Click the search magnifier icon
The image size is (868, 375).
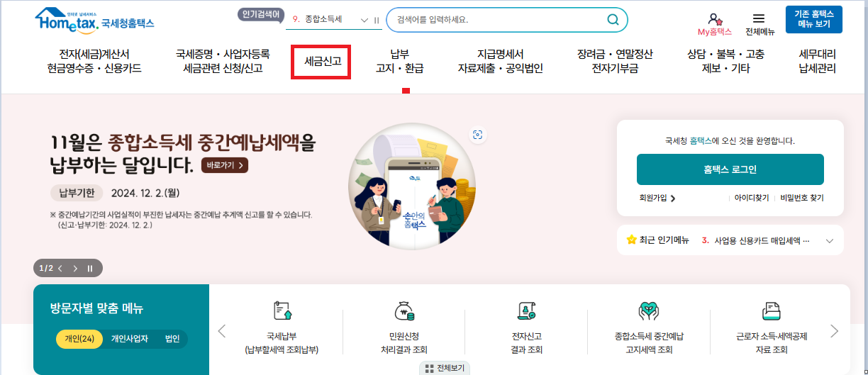[613, 20]
